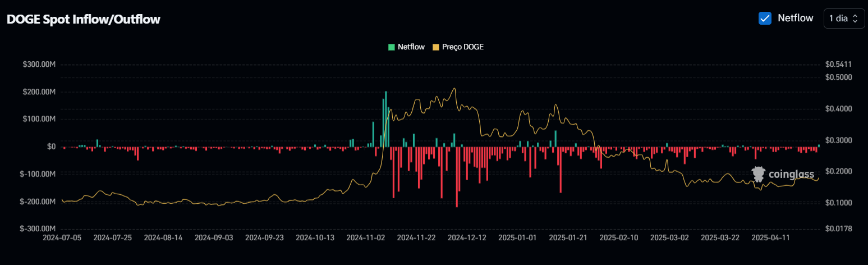868x265 pixels.
Task: Click the 'Netflow' legend label
Action: tap(411, 47)
